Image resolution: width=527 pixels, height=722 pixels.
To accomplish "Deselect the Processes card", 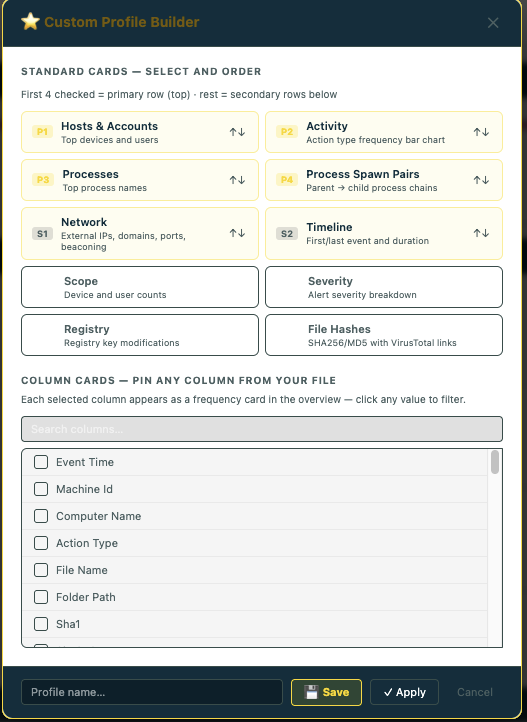I will coord(140,180).
